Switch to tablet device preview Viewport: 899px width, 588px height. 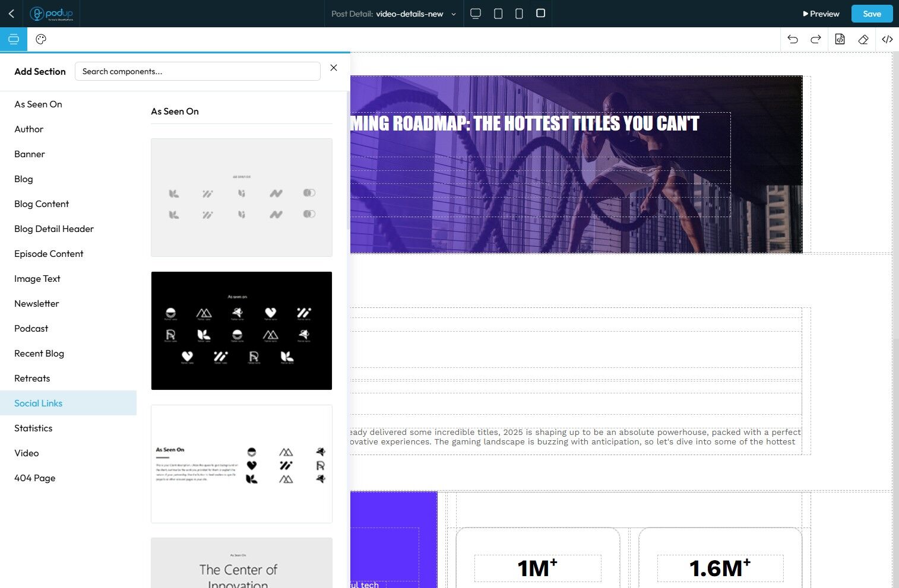pyautogui.click(x=498, y=14)
